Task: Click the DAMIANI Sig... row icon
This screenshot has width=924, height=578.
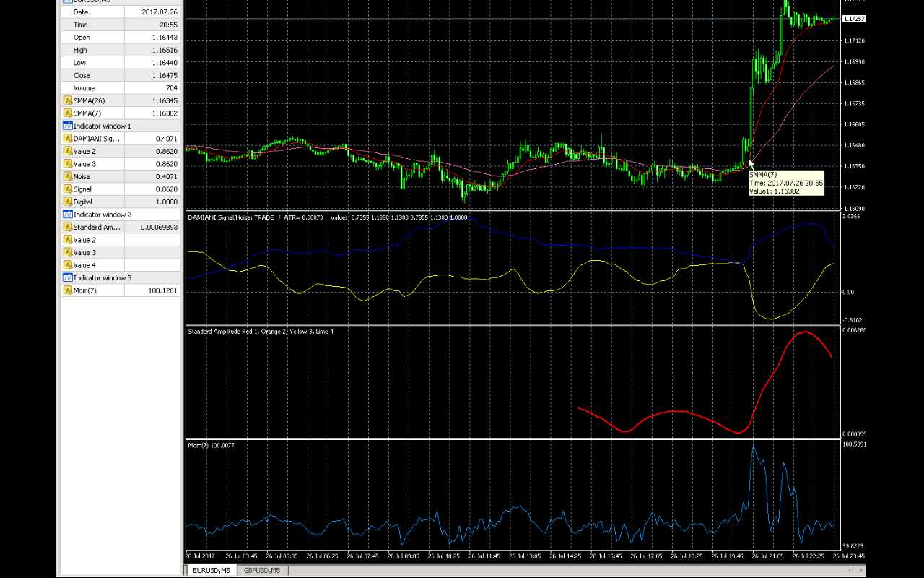Action: coord(68,139)
